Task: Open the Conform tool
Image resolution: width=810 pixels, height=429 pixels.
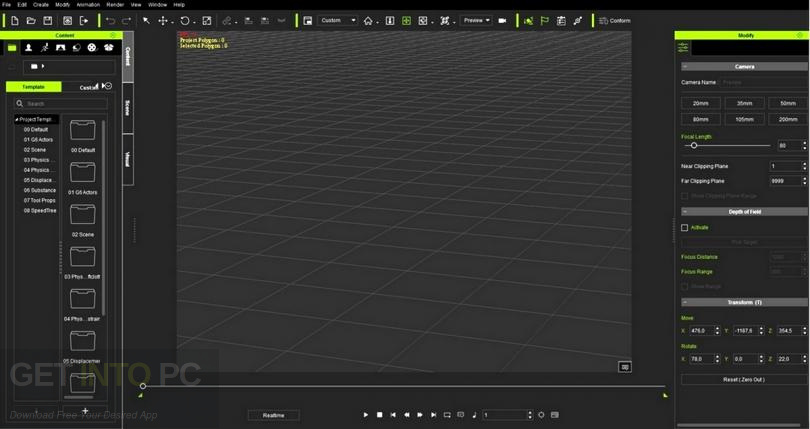Action: (x=615, y=21)
